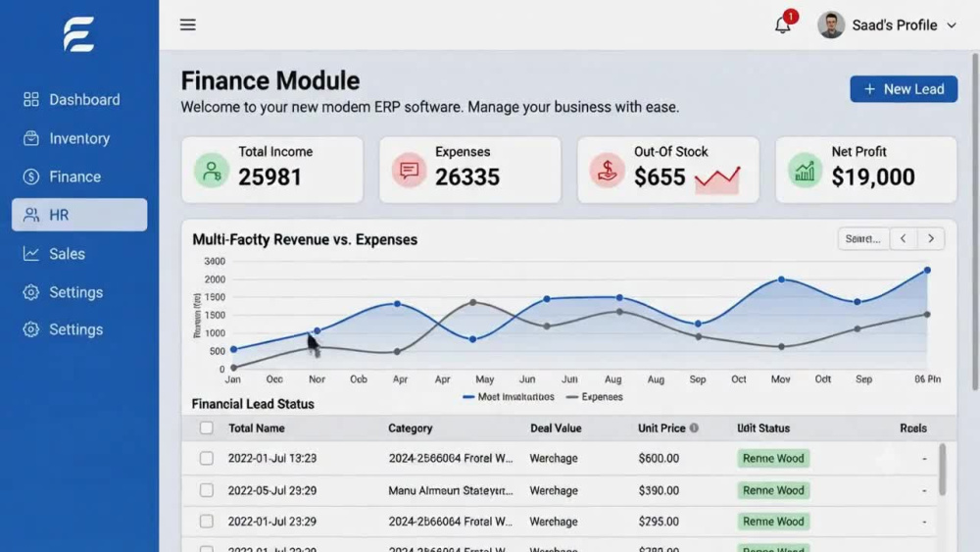This screenshot has height=552, width=980.
Task: Click the Udit Status column header
Action: [x=763, y=428]
